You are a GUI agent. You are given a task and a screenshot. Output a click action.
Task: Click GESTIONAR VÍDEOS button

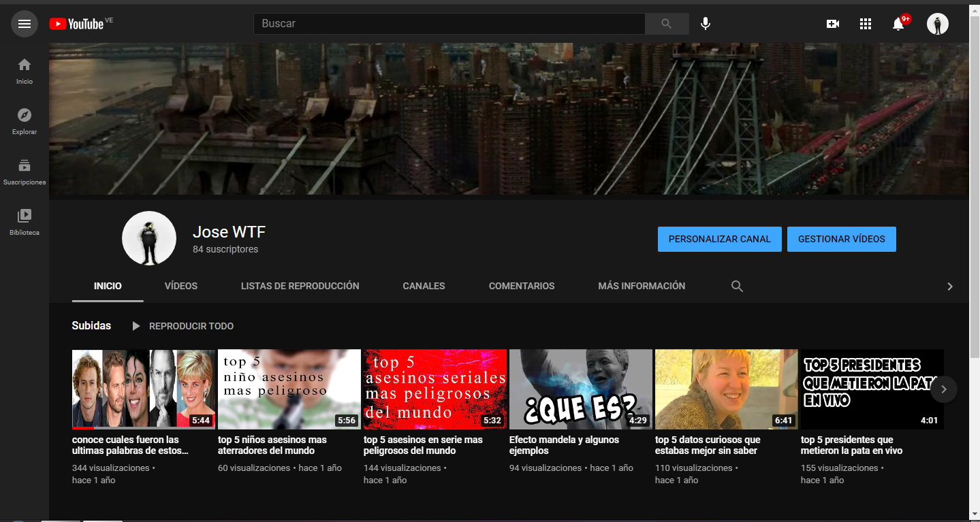842,240
